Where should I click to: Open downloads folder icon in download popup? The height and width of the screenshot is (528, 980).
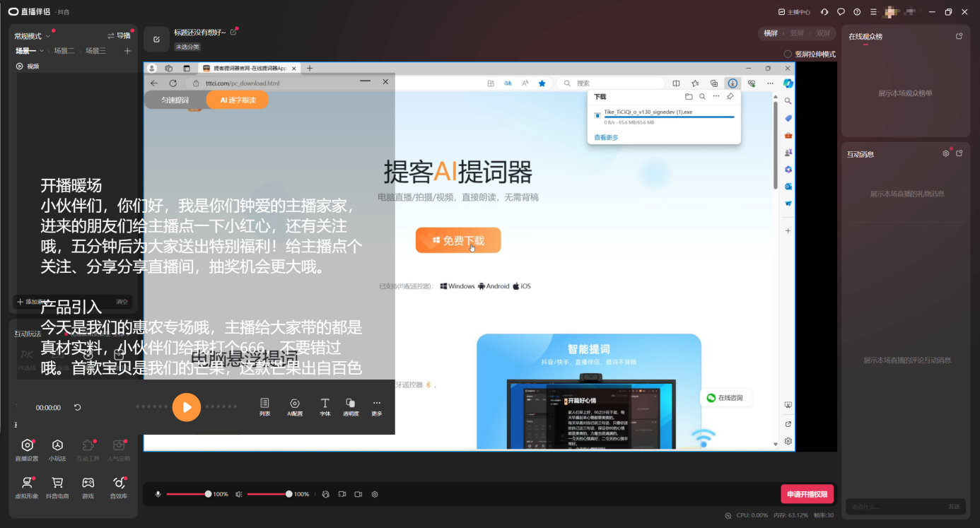coord(689,96)
